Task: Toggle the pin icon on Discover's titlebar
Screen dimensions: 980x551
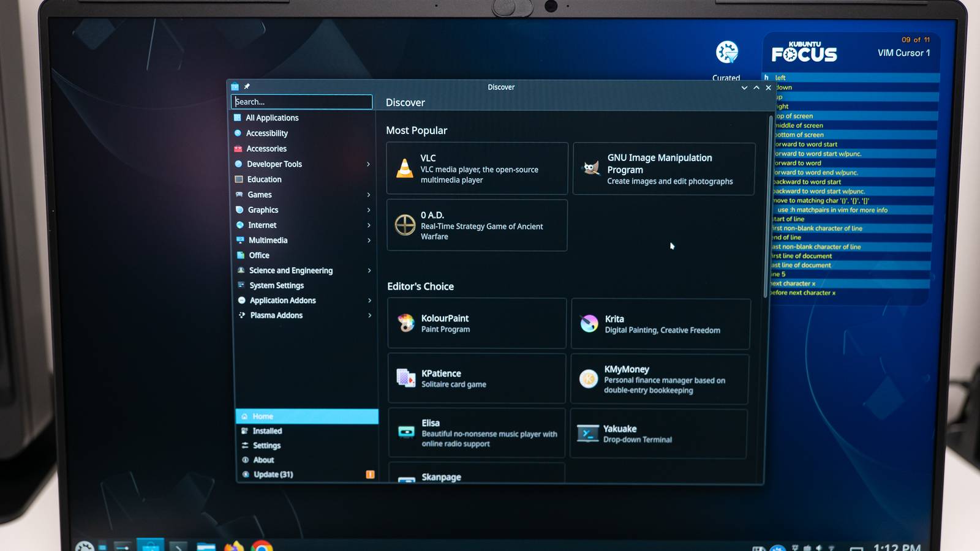Action: tap(247, 86)
